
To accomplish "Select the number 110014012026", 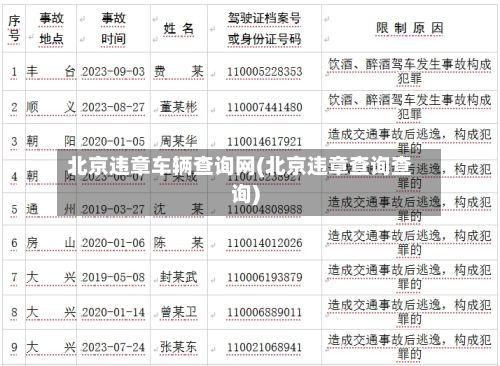I will coord(265,243).
